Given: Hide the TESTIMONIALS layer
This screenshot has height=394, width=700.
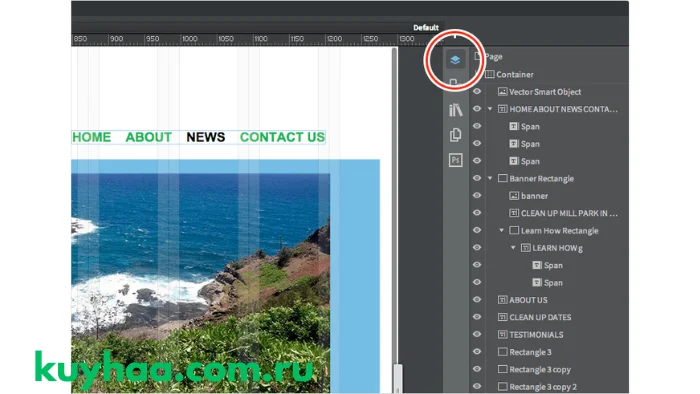Looking at the screenshot, I should 477,335.
